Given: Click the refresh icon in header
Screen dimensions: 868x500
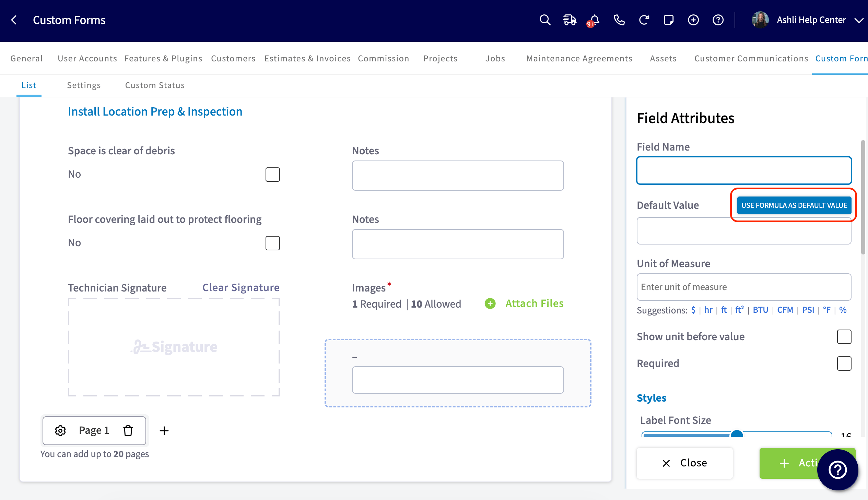Looking at the screenshot, I should tap(644, 20).
